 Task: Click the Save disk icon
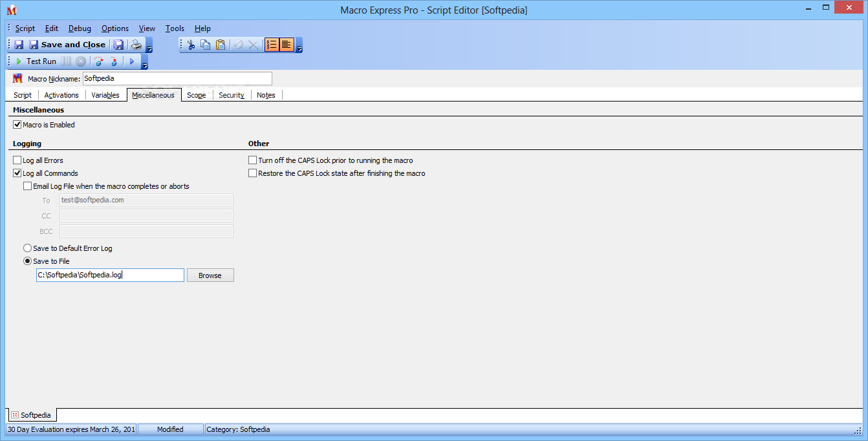click(19, 45)
